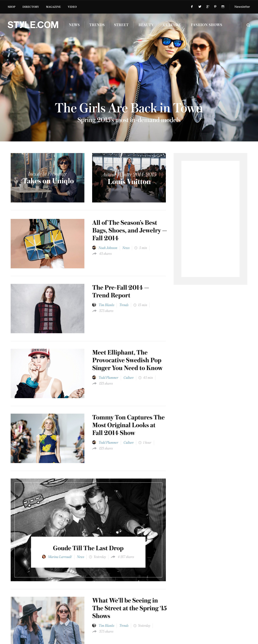This screenshot has width=258, height=644.
Task: Go to the Beauty section
Action: (x=146, y=25)
